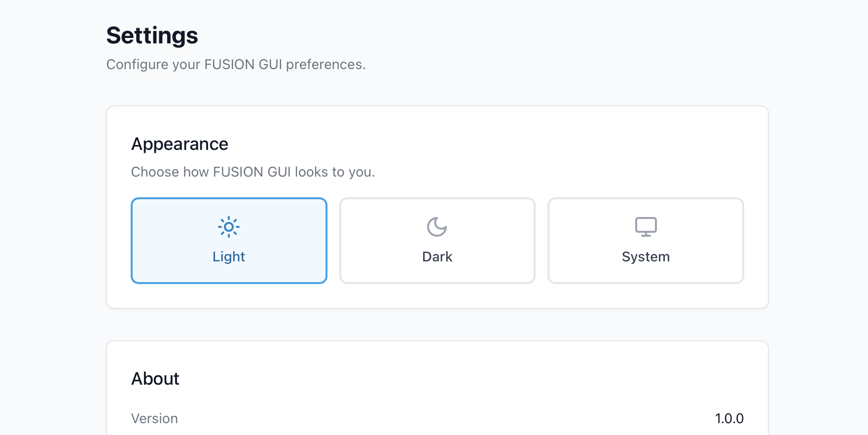
Task: Click the crescent moon icon for Dark theme
Action: click(437, 227)
